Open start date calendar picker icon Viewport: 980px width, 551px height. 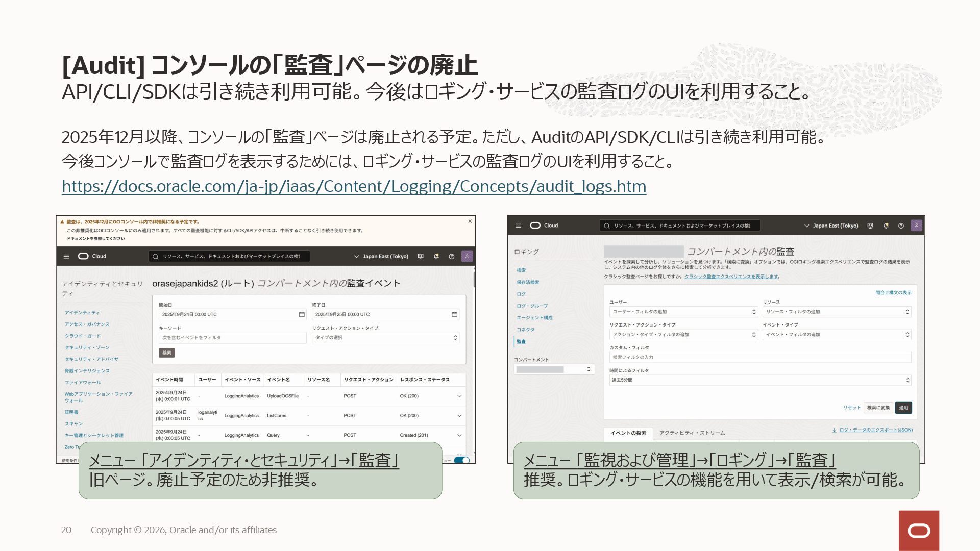pyautogui.click(x=302, y=314)
